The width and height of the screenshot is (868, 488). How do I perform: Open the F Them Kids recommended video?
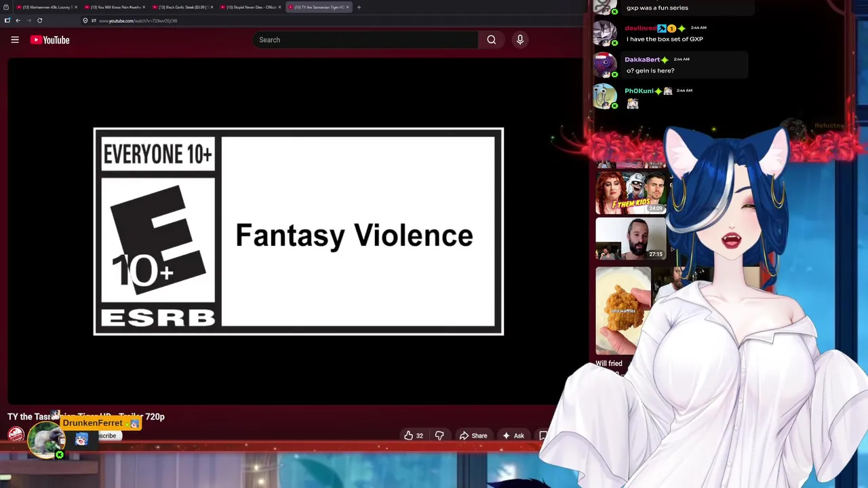631,192
